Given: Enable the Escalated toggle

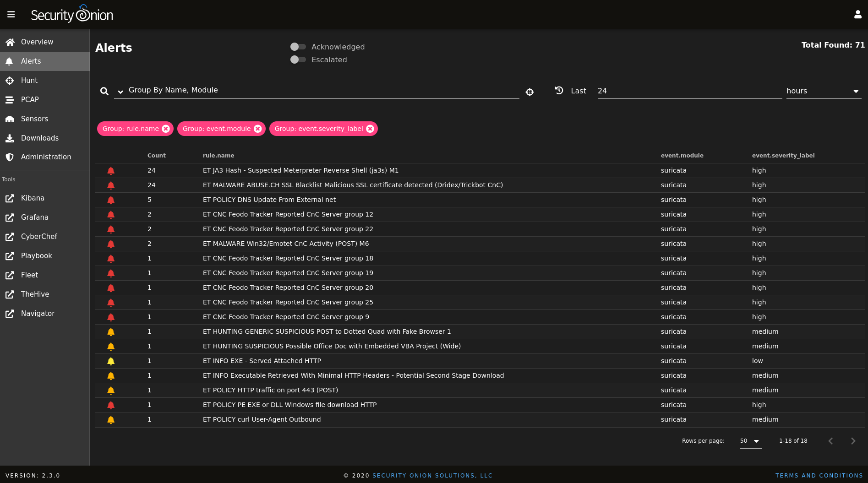Looking at the screenshot, I should pos(298,60).
